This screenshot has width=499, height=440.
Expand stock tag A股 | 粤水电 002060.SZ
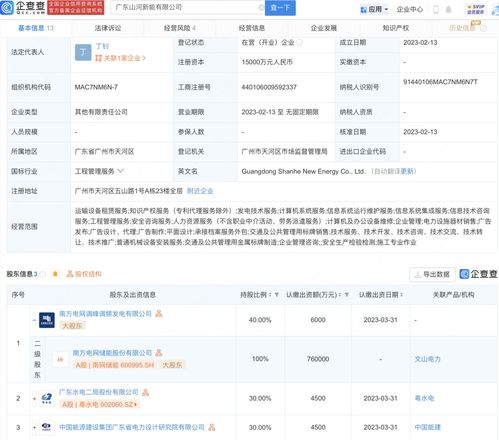click(99, 404)
